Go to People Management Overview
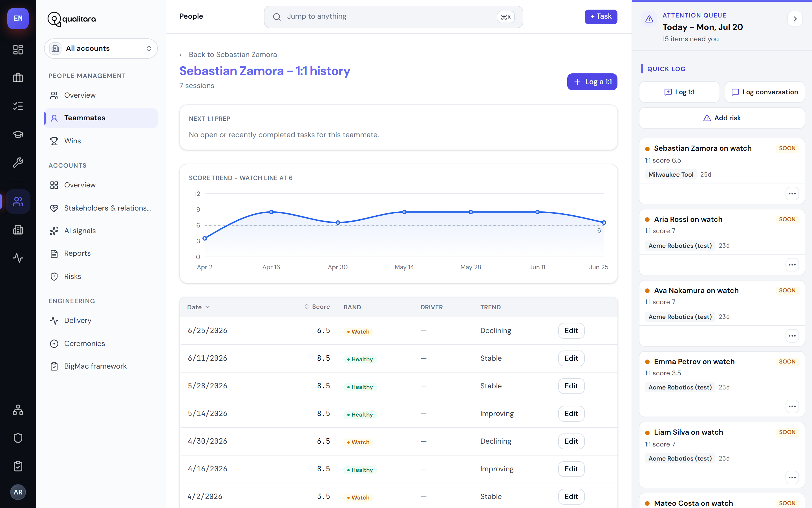Image resolution: width=812 pixels, height=508 pixels. click(101, 95)
